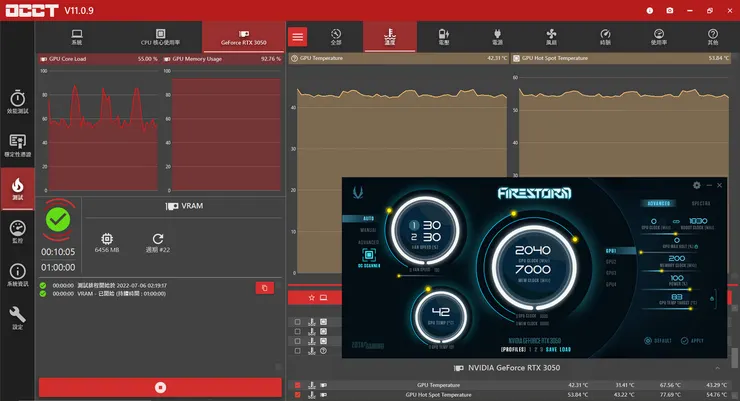Click the green test status checkmark
This screenshot has width=740, height=401.
pyautogui.click(x=58, y=220)
